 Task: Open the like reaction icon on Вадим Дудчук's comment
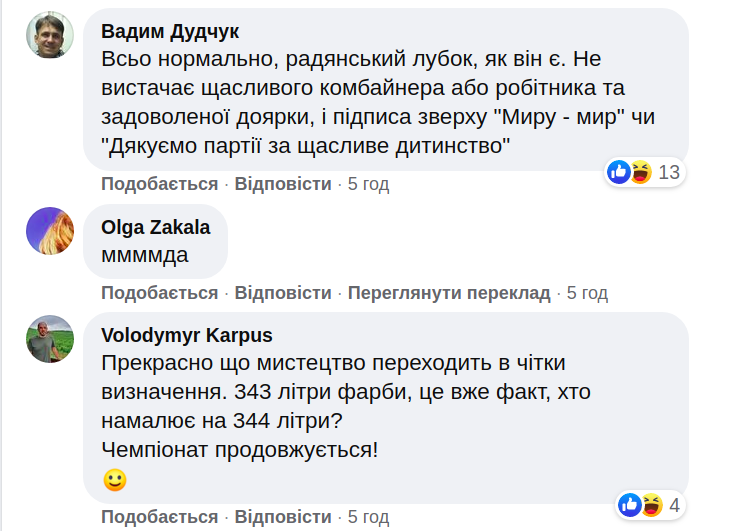coord(619,172)
